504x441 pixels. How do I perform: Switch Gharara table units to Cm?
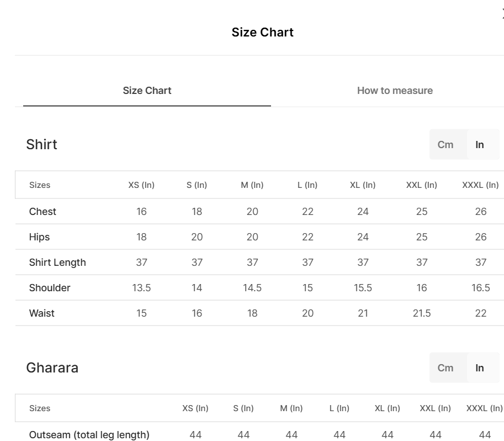pos(445,368)
